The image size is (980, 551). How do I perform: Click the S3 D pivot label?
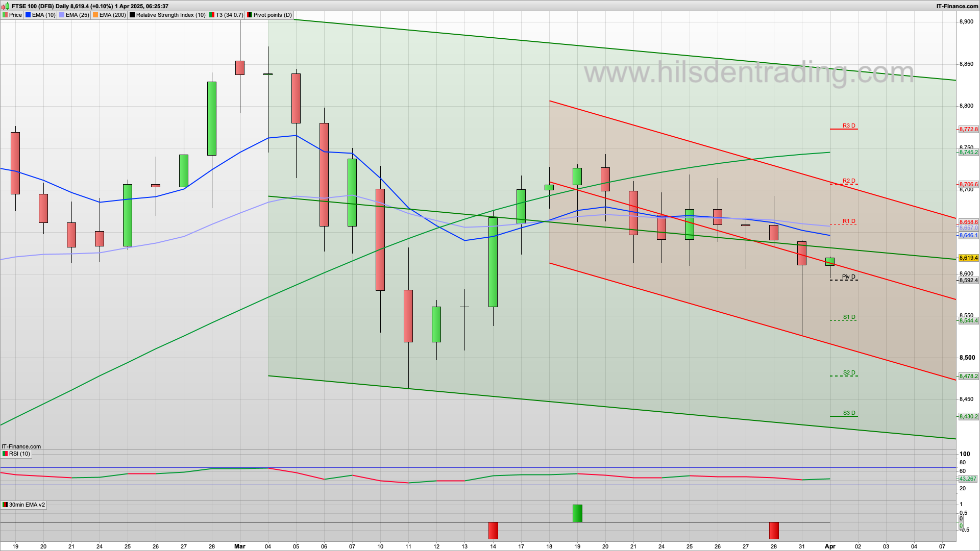(x=849, y=413)
